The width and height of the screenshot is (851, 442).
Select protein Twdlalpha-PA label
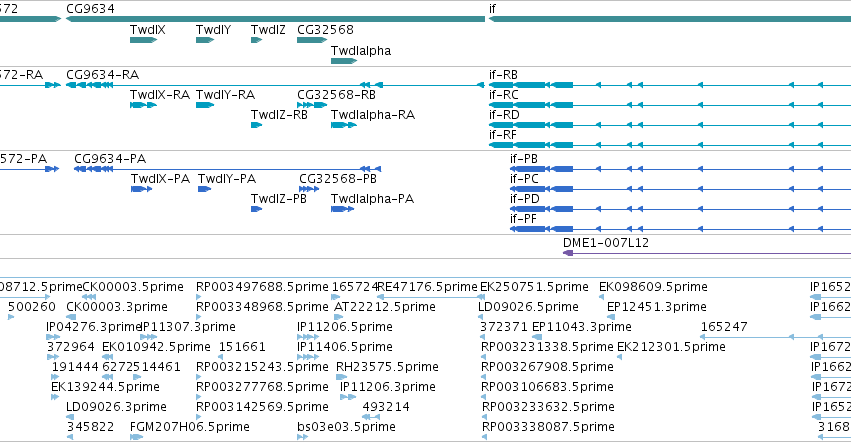(x=372, y=199)
